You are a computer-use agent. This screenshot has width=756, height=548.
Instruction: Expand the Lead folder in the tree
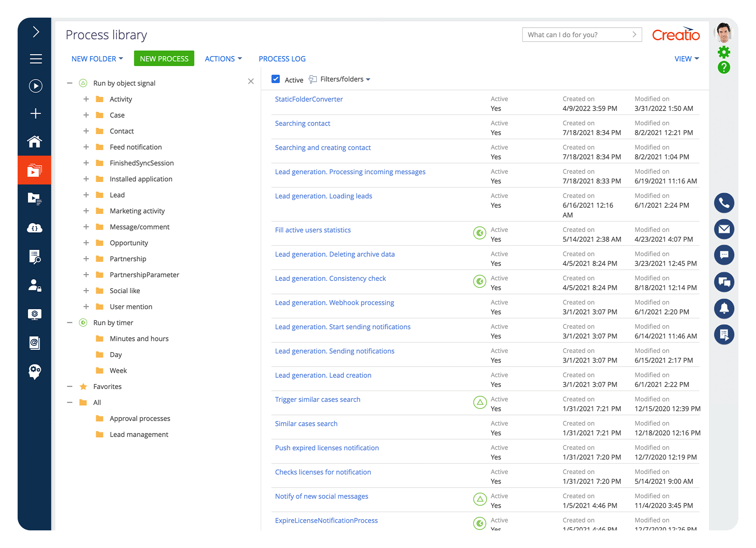(x=86, y=195)
